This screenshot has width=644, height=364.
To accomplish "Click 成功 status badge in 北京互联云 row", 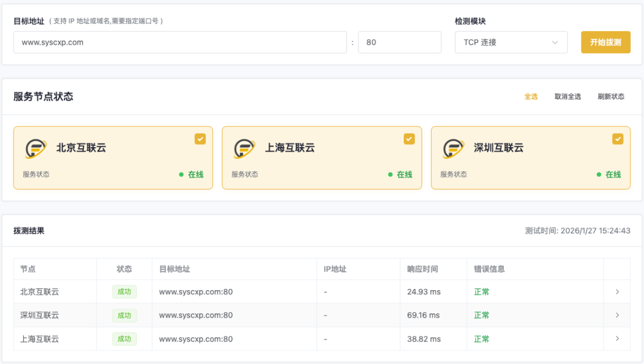I will point(124,292).
